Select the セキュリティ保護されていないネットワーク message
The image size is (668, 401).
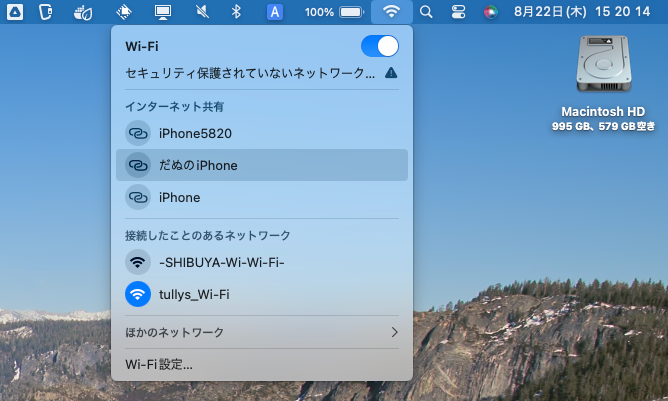point(250,73)
